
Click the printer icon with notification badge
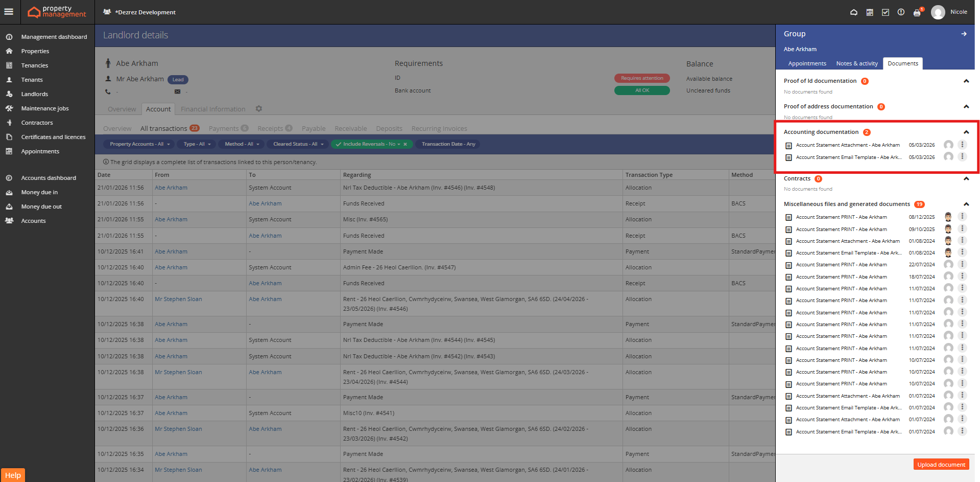point(917,13)
